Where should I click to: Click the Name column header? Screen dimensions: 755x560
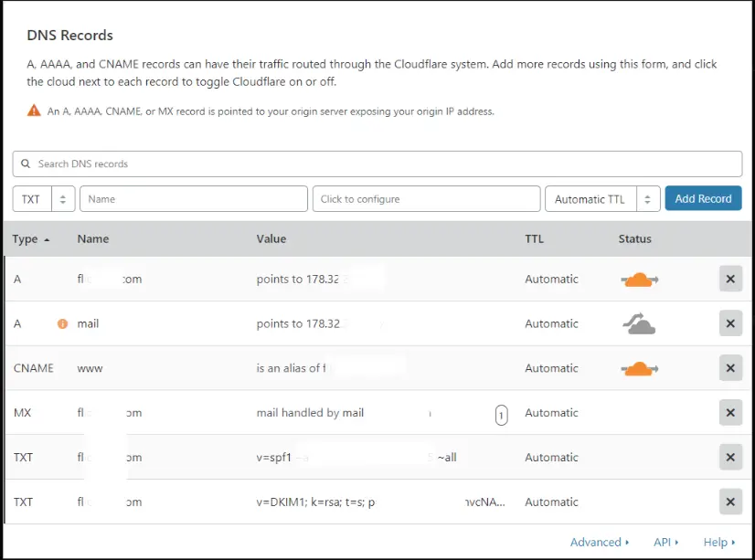point(93,238)
